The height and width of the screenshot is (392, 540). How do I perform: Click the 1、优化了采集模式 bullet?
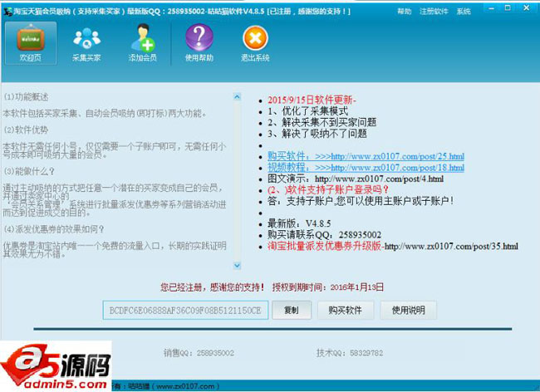coord(308,111)
